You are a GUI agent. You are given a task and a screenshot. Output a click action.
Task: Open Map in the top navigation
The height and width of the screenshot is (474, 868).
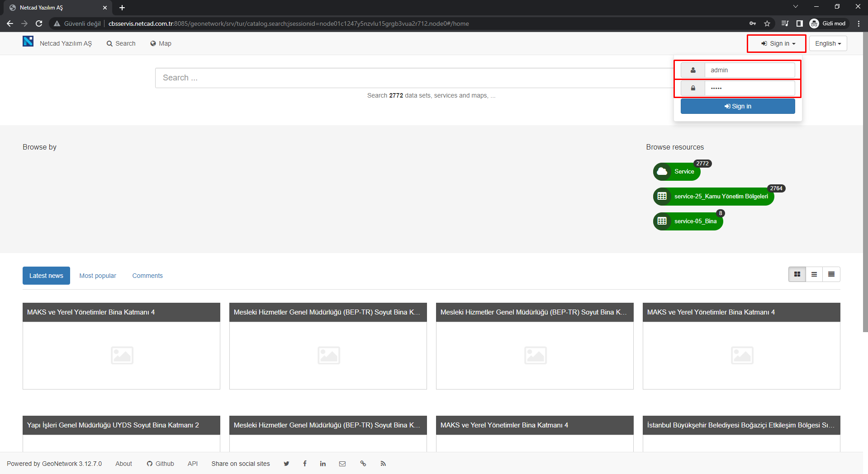point(161,43)
